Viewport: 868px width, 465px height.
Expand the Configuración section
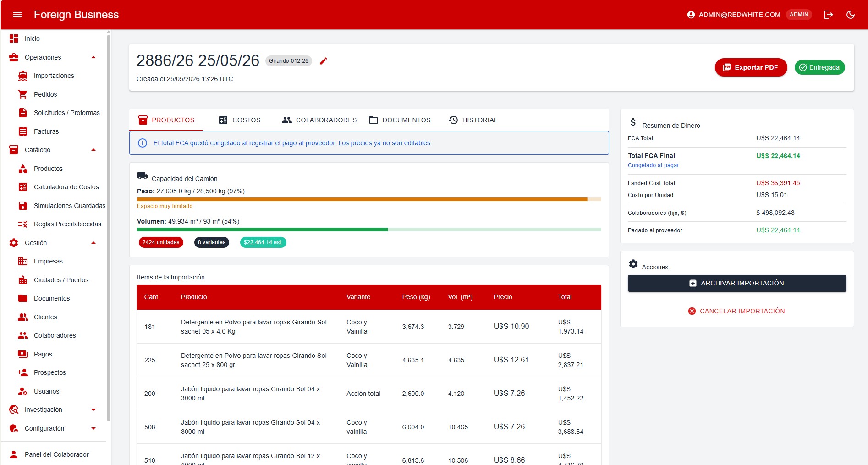(93, 428)
